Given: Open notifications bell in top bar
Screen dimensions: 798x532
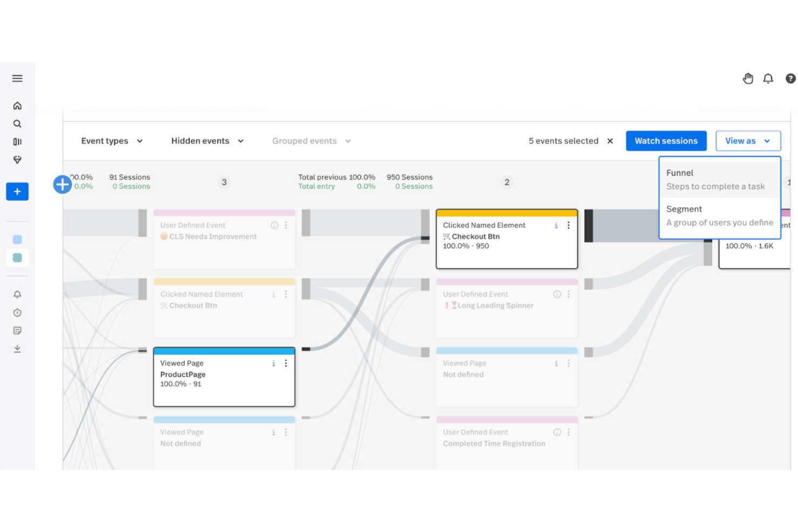Looking at the screenshot, I should [768, 79].
